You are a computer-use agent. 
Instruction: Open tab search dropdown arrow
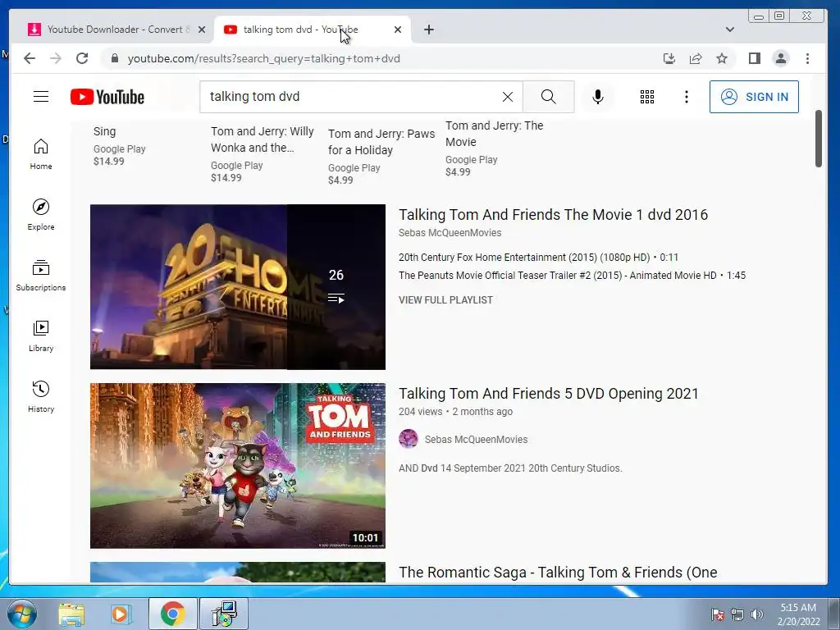pos(729,30)
